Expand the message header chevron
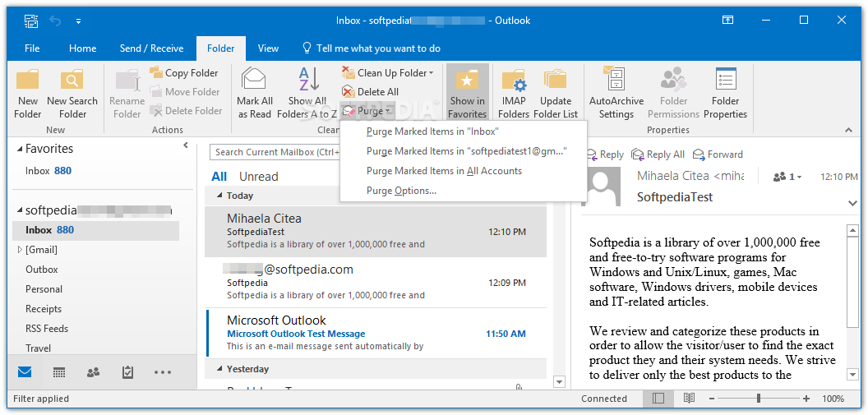The width and height of the screenshot is (868, 415). [x=852, y=203]
